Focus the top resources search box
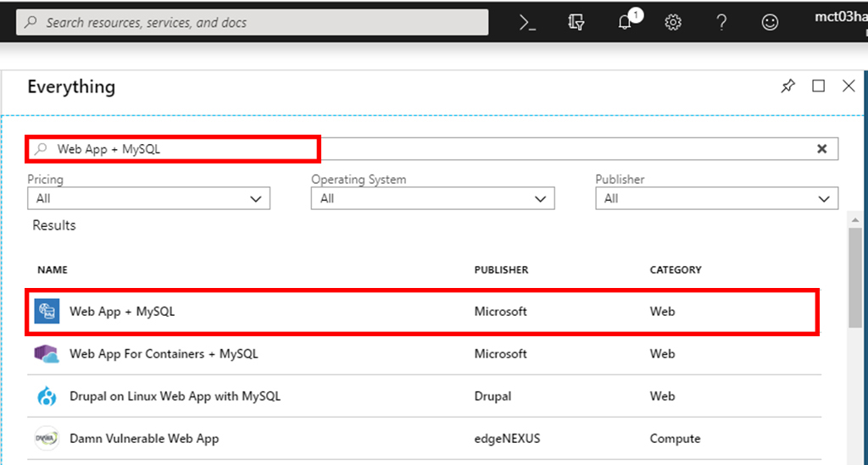This screenshot has width=868, height=465. tap(253, 23)
